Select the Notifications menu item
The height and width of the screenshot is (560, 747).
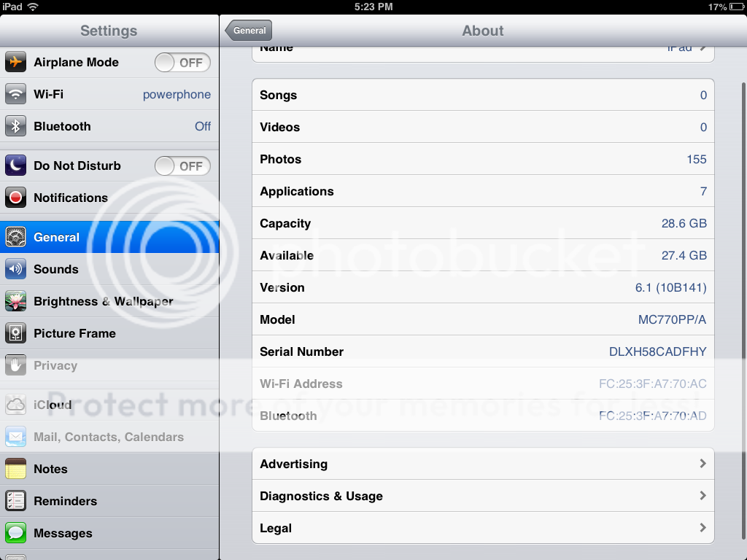tap(109, 198)
